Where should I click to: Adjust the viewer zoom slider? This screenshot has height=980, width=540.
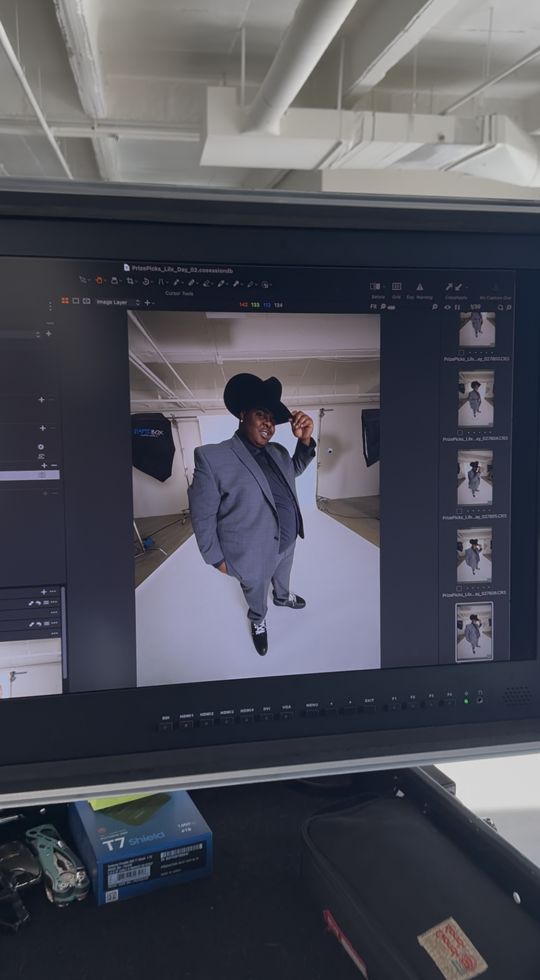(391, 307)
